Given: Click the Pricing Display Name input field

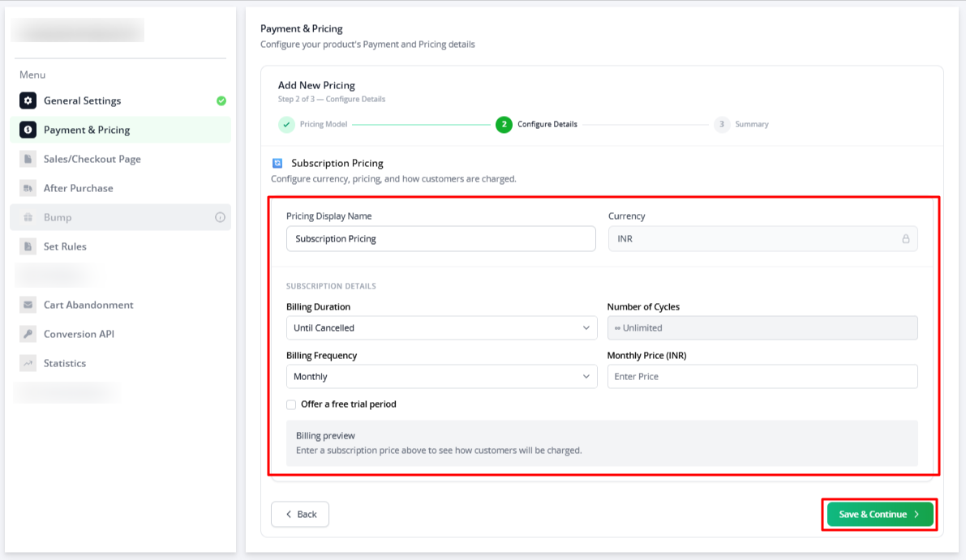Looking at the screenshot, I should (x=441, y=239).
